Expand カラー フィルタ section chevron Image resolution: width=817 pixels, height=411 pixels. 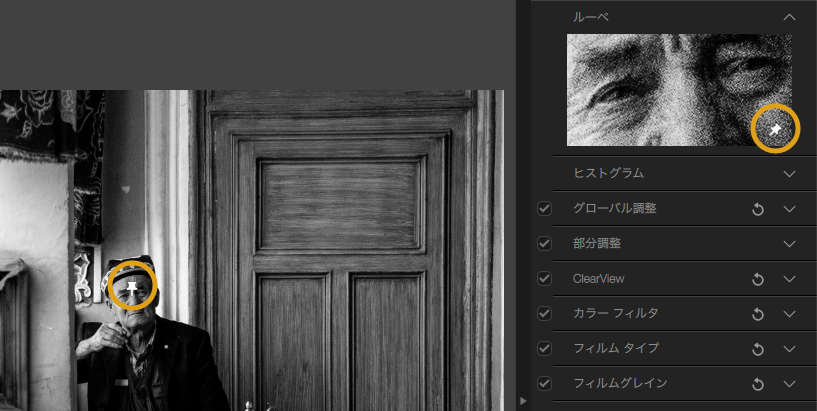tap(789, 314)
